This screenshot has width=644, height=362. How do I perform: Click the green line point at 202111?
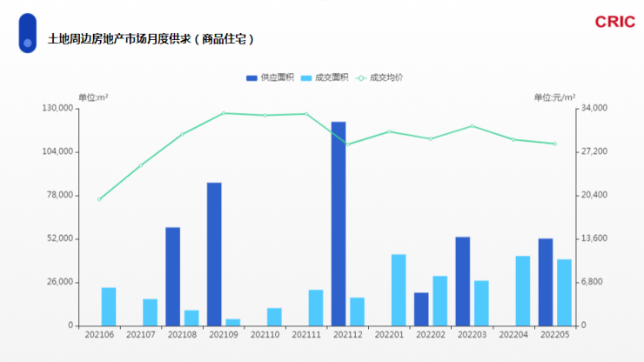(x=306, y=114)
